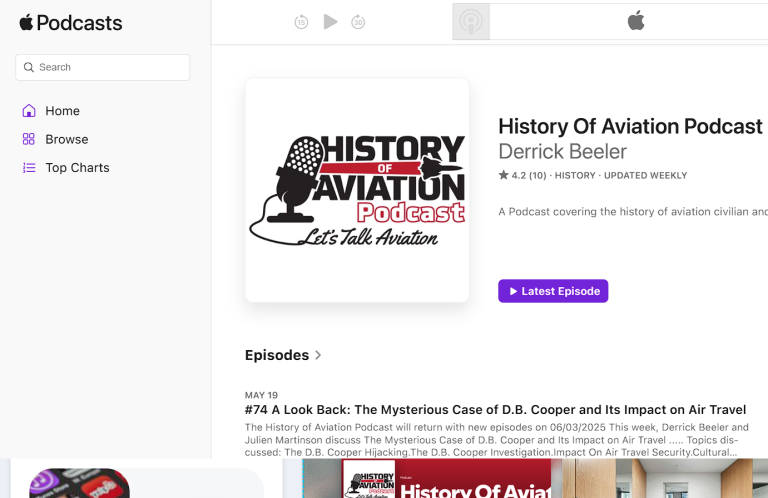Expand Episodes with the chevron arrow
The image size is (768, 498).
(x=318, y=355)
